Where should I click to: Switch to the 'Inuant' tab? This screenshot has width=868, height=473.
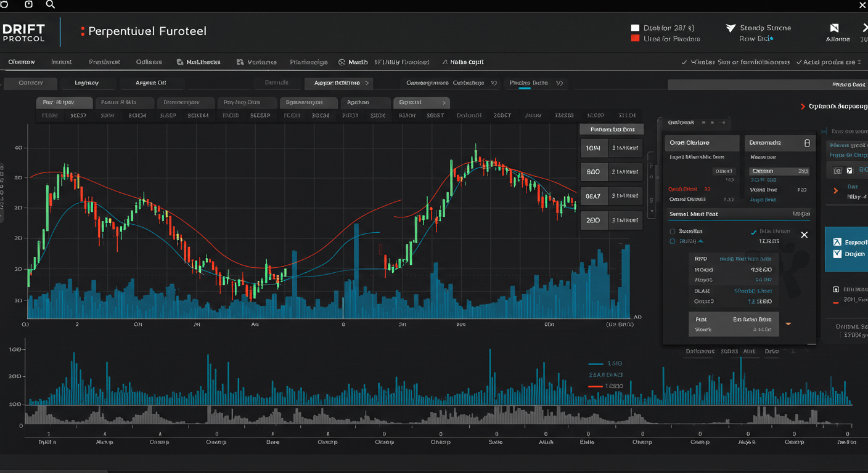tap(62, 62)
